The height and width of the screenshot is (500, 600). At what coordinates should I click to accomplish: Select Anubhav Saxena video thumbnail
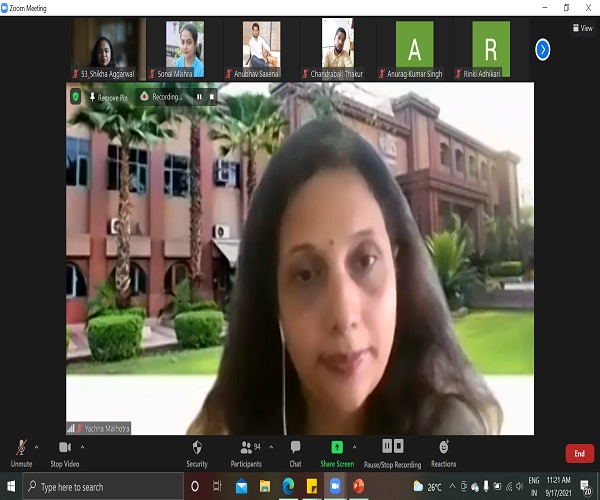[x=262, y=49]
